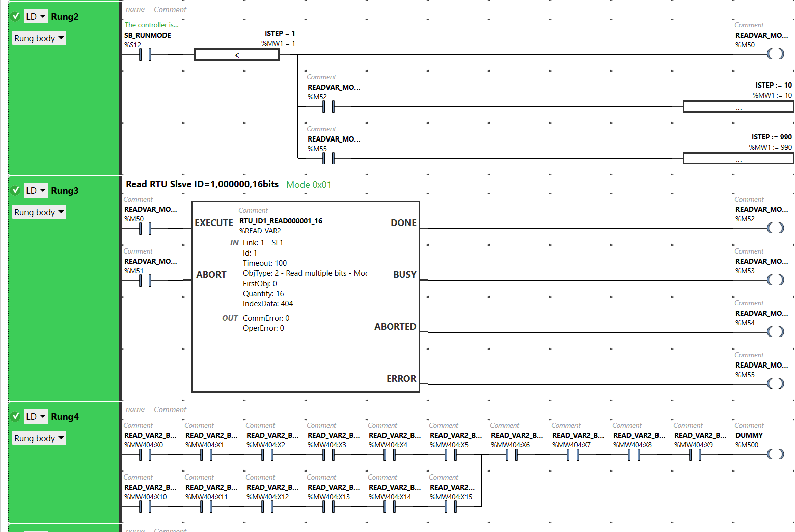Click the Rung3 label in the header
This screenshot has width=795, height=532.
65,191
